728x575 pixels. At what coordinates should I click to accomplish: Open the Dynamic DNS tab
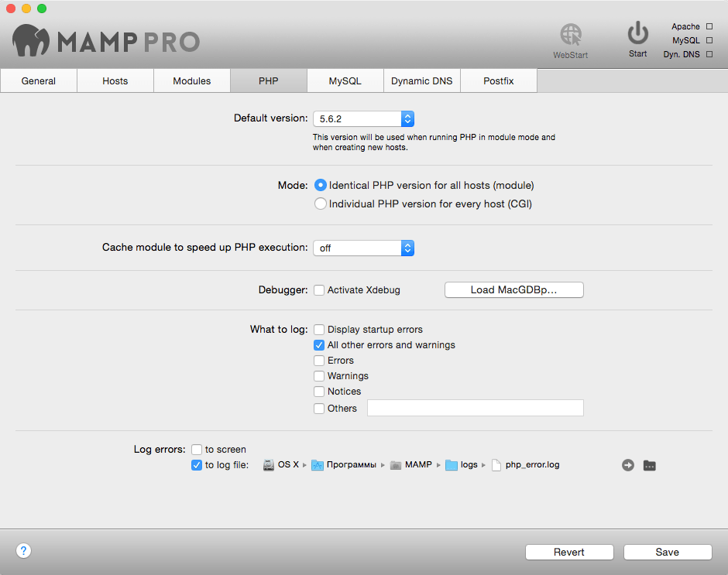[421, 80]
